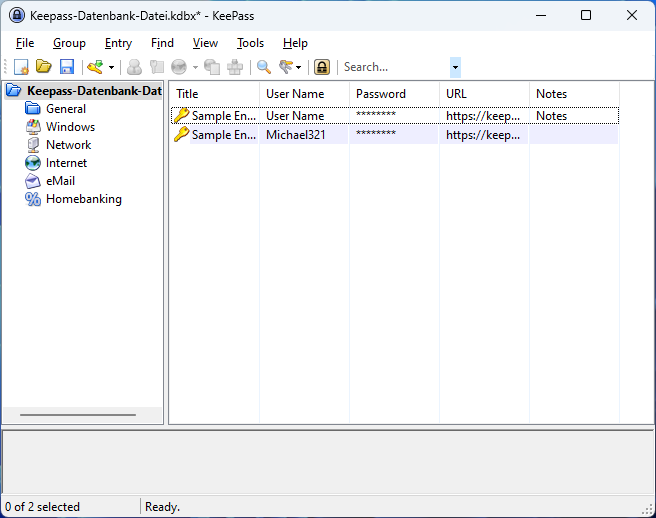The image size is (656, 518).
Task: Click the root database folder icon
Action: tap(14, 90)
